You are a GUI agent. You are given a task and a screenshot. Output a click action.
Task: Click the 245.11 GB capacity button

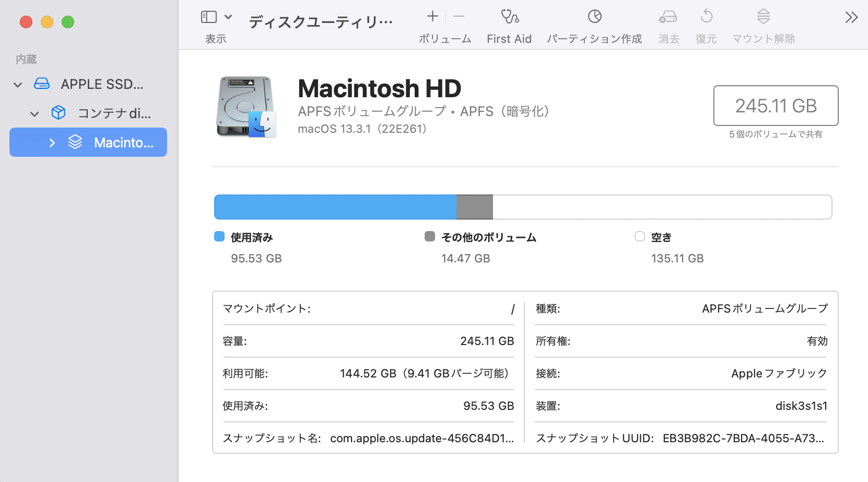pos(776,106)
